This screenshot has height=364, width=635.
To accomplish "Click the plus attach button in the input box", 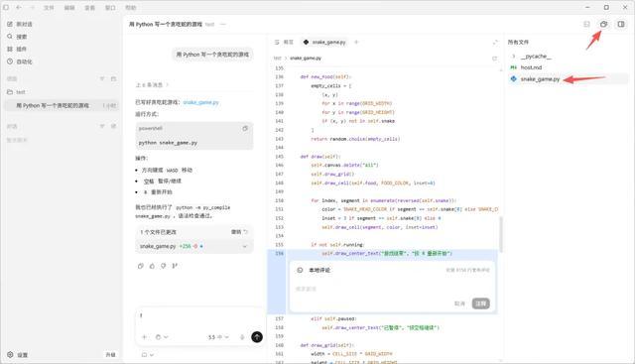I will point(145,337).
